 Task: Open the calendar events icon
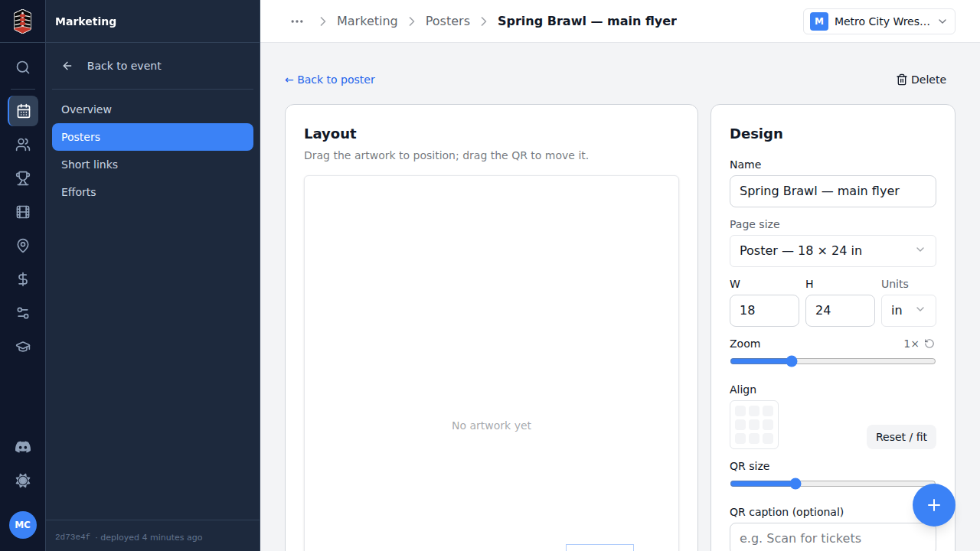(23, 111)
